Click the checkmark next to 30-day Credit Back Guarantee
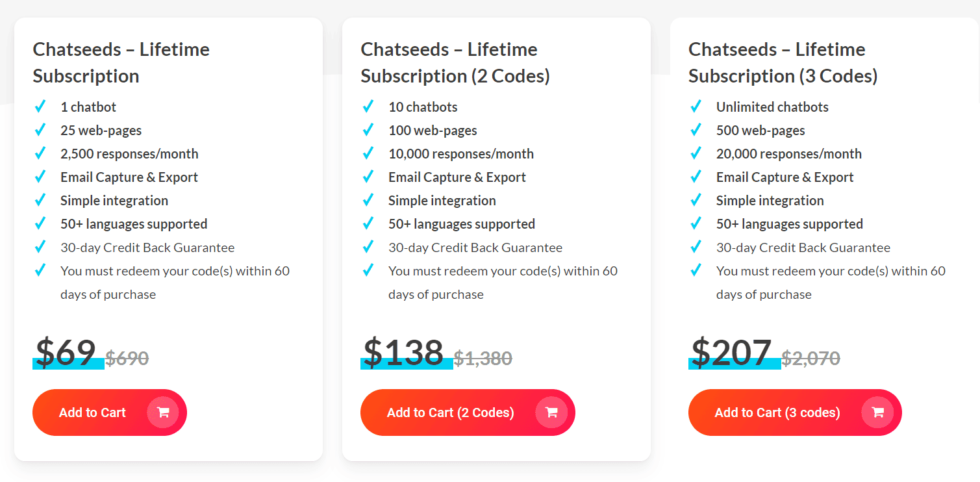980x482 pixels. (40, 246)
